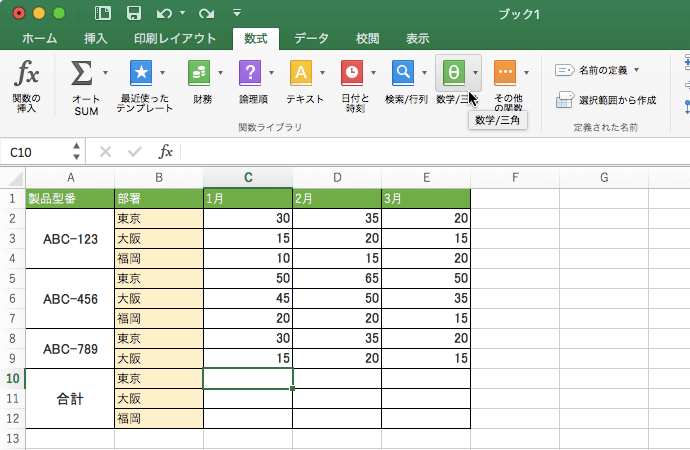Click the fx icon in formula bar
The height and width of the screenshot is (450, 690).
click(165, 152)
